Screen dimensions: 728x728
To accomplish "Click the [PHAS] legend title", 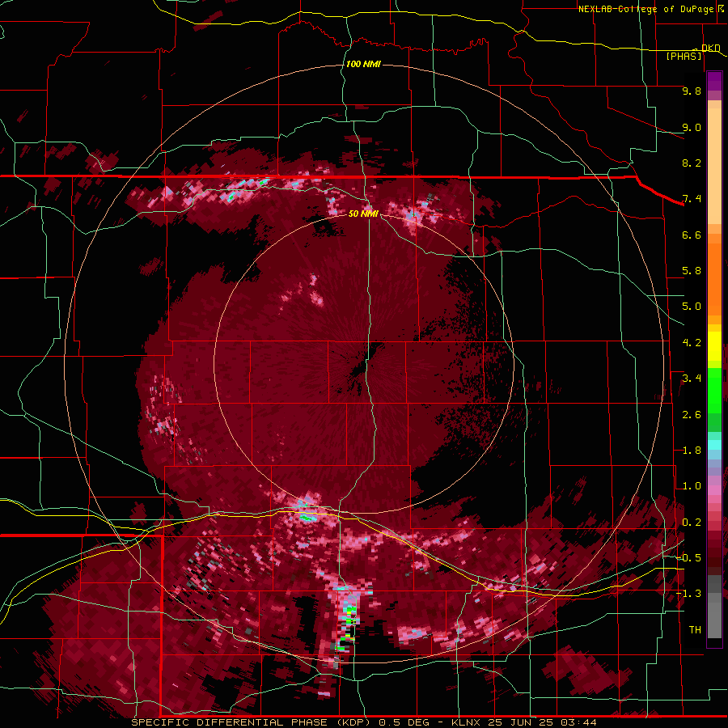I will click(684, 56).
